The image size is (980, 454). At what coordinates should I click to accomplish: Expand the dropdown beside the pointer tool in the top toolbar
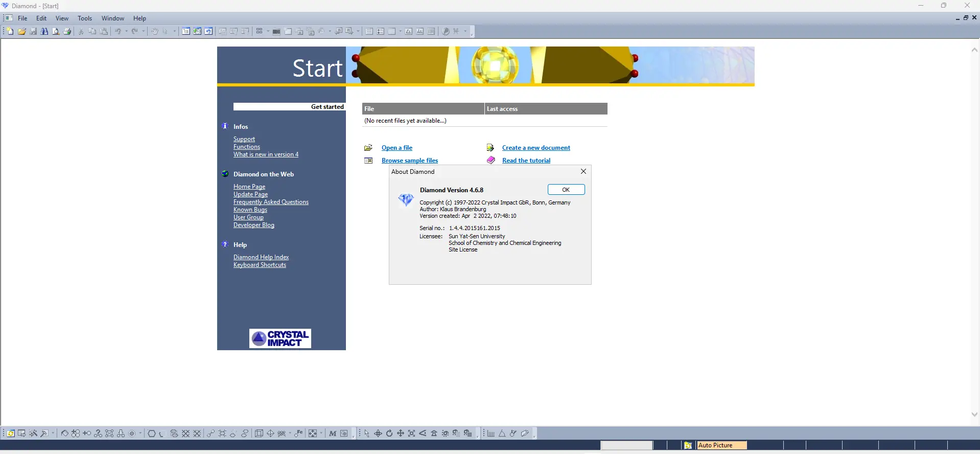[x=174, y=31]
